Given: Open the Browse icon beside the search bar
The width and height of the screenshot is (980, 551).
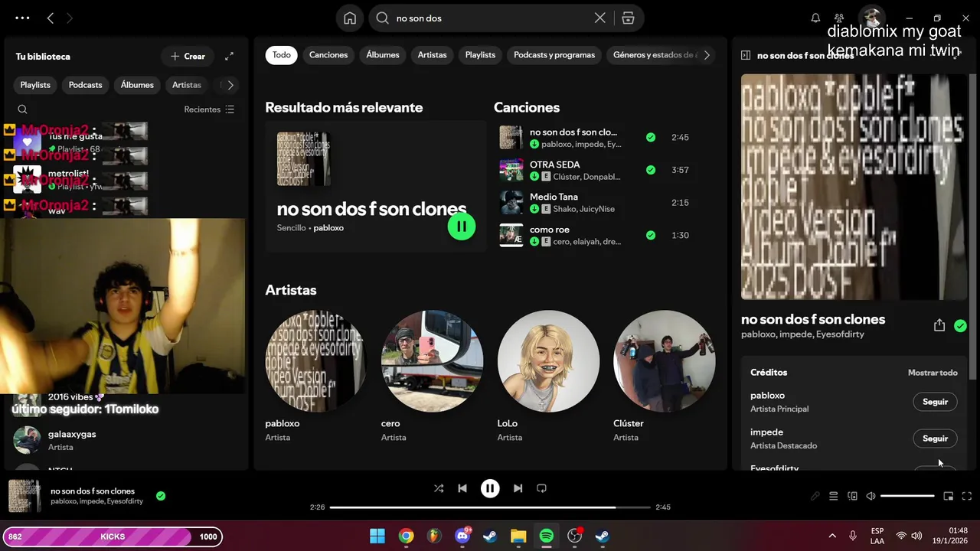Looking at the screenshot, I should point(628,18).
